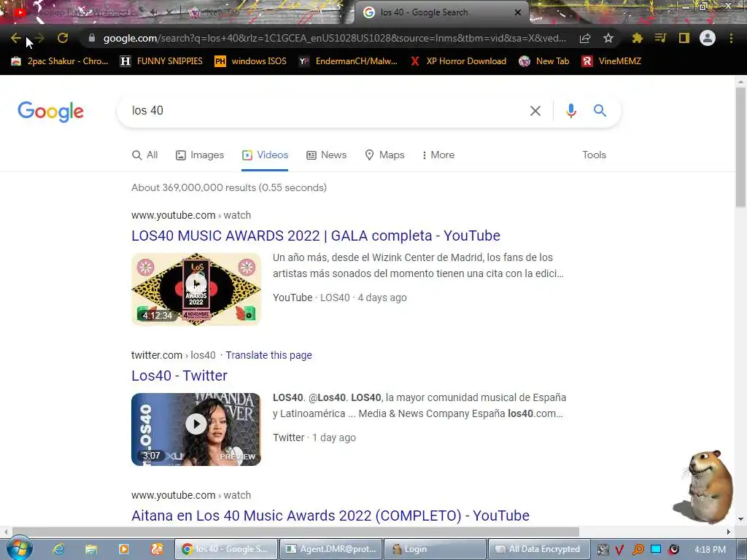Click the browser address bar URL
747x560 pixels.
(x=334, y=38)
